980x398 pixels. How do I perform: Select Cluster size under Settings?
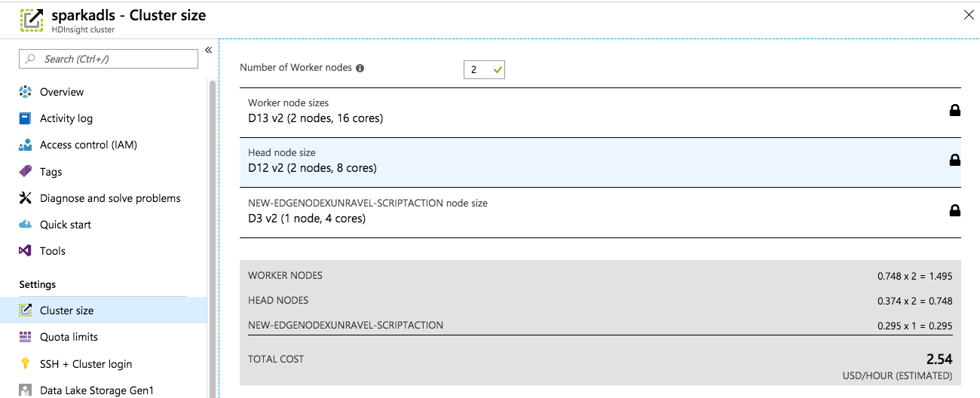pyautogui.click(x=103, y=311)
